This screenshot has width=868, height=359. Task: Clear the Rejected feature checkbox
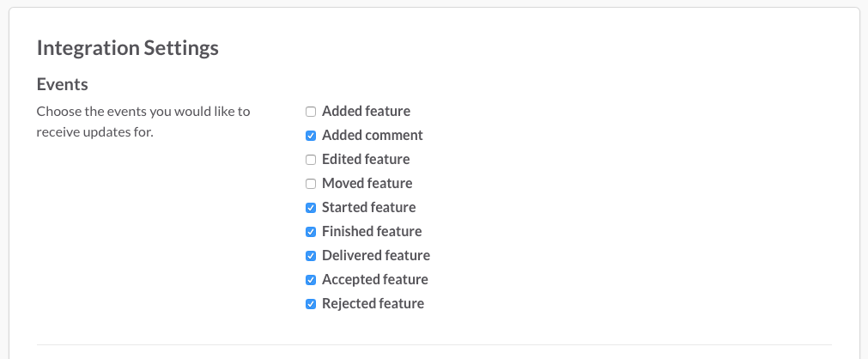point(311,304)
